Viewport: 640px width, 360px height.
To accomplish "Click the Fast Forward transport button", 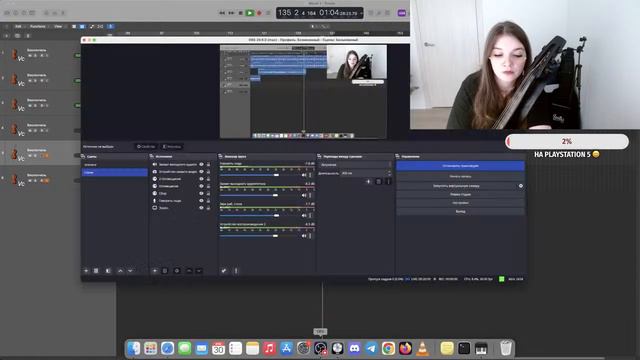I will [x=231, y=13].
